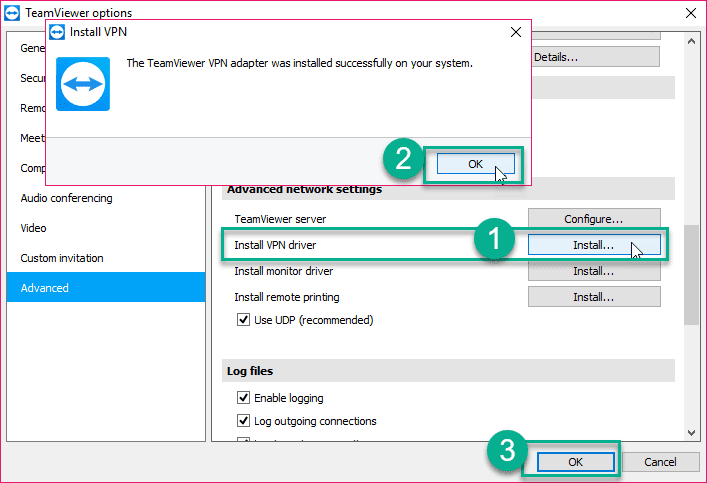This screenshot has height=483, width=707.
Task: Click Install for VPN driver
Action: 594,245
